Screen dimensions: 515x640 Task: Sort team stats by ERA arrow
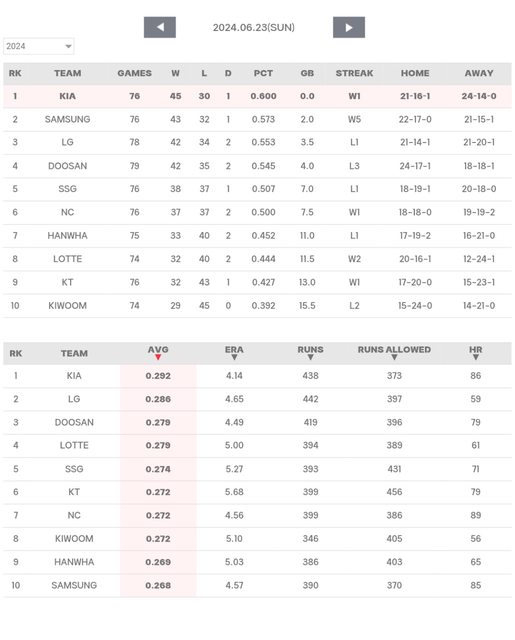[x=234, y=358]
